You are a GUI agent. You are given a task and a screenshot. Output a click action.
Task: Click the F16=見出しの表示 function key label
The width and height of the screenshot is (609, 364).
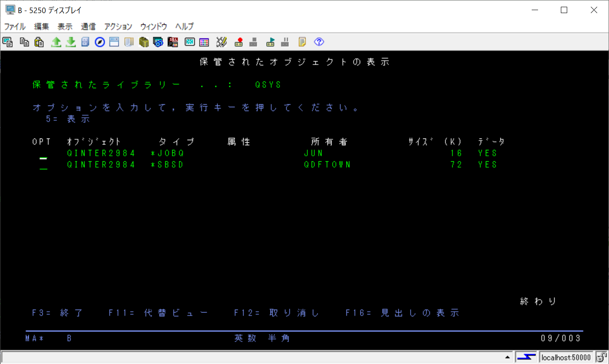coord(402,313)
